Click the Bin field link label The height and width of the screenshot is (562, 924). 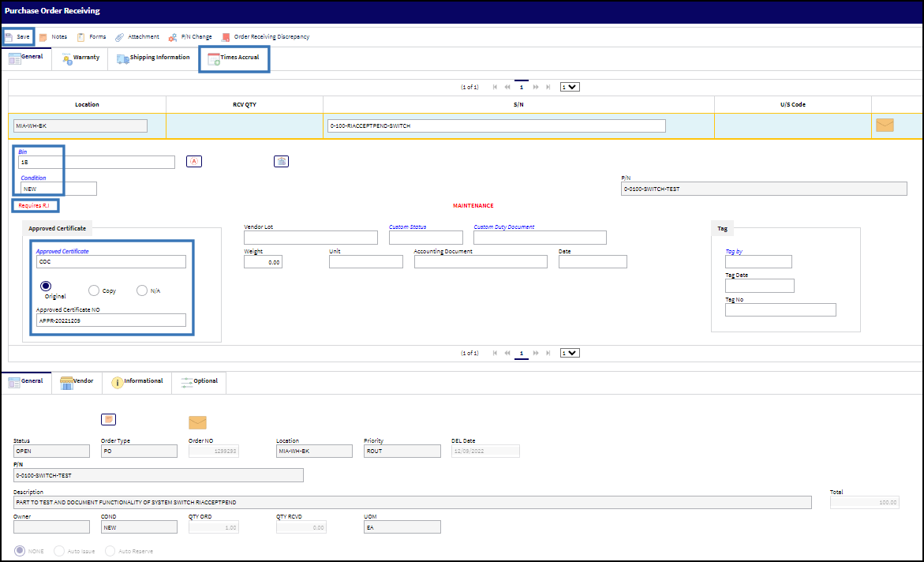coord(22,152)
